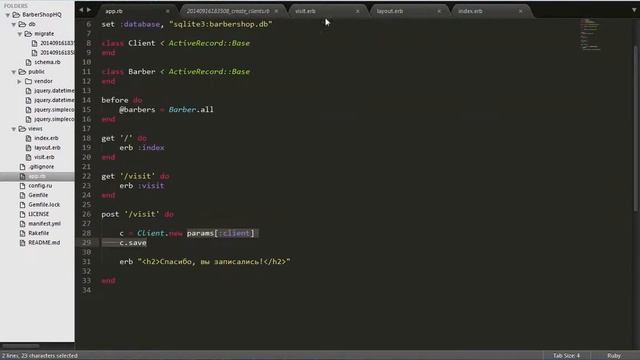
Task: Click 'params[:client]' in the code
Action: pyautogui.click(x=221, y=233)
